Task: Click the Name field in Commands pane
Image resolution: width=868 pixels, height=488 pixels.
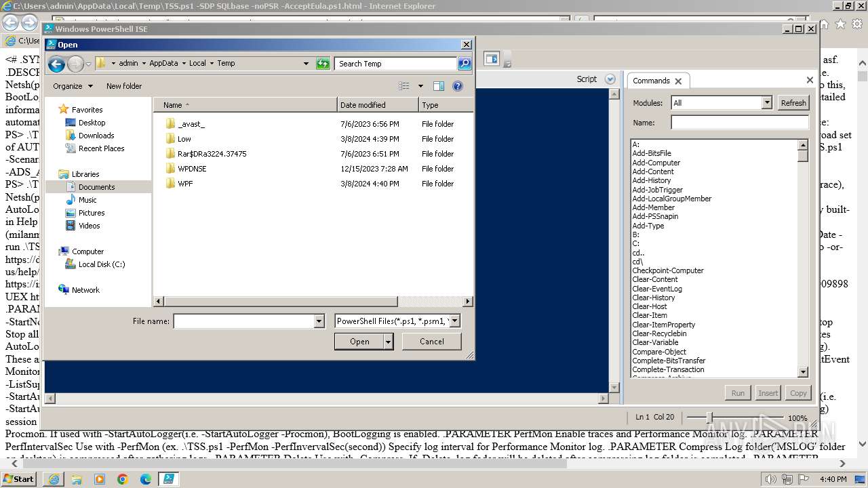Action: tap(740, 123)
